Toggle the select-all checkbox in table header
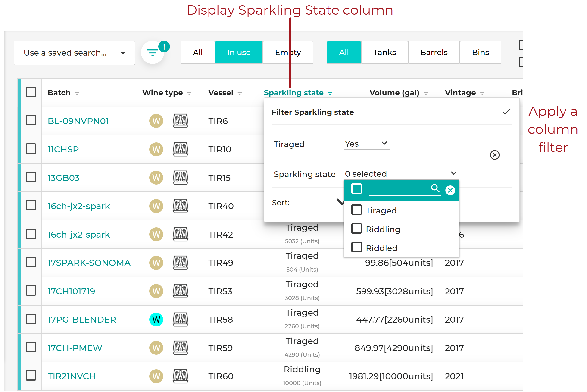This screenshot has height=392, width=587. 31,92
